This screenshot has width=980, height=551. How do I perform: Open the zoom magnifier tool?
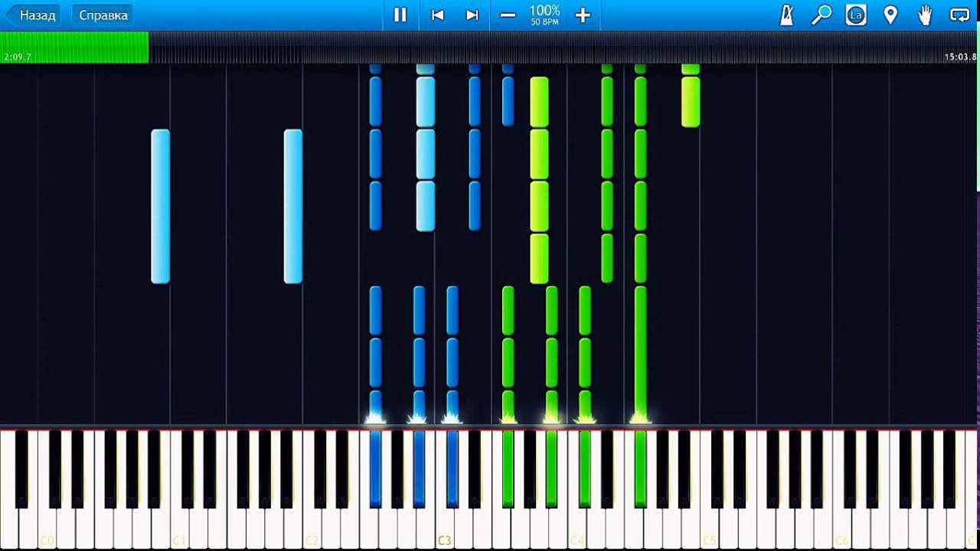[822, 15]
